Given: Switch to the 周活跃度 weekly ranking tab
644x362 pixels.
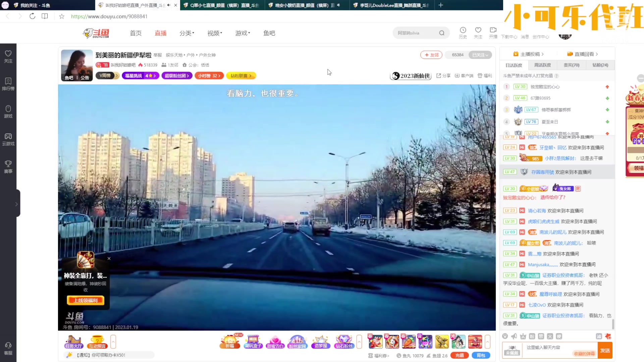Looking at the screenshot, I should point(542,65).
